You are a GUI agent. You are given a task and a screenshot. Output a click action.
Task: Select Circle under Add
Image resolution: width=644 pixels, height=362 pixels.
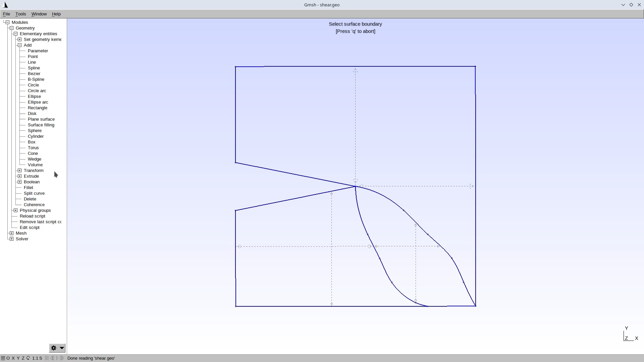tap(33, 85)
